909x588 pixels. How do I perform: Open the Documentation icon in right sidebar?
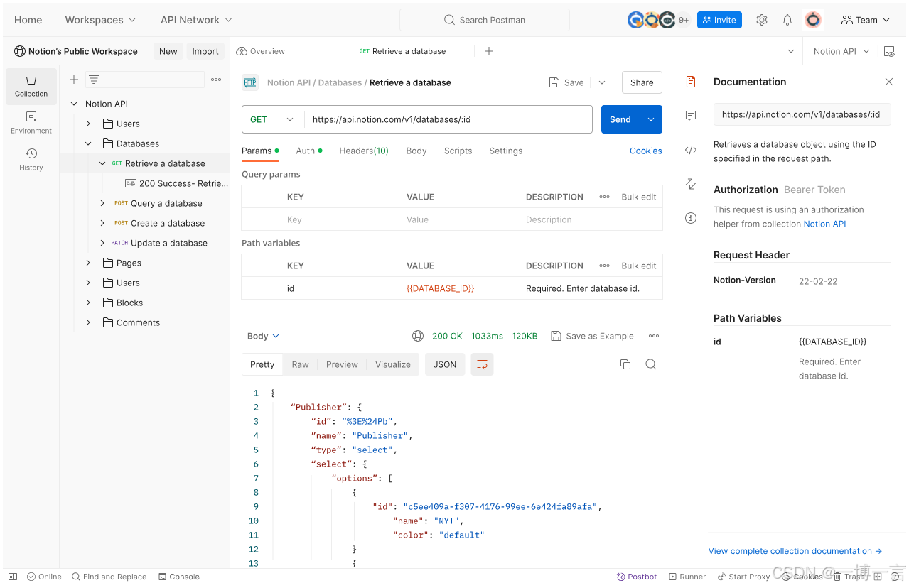coord(690,82)
